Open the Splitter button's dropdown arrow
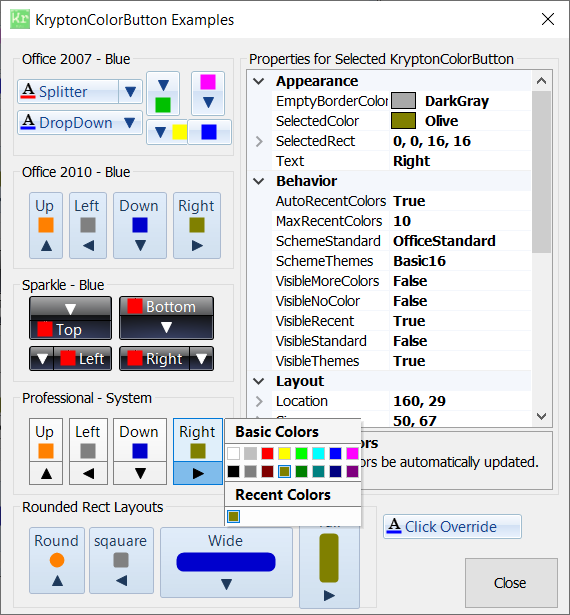This screenshot has height=615, width=570. [x=130, y=92]
